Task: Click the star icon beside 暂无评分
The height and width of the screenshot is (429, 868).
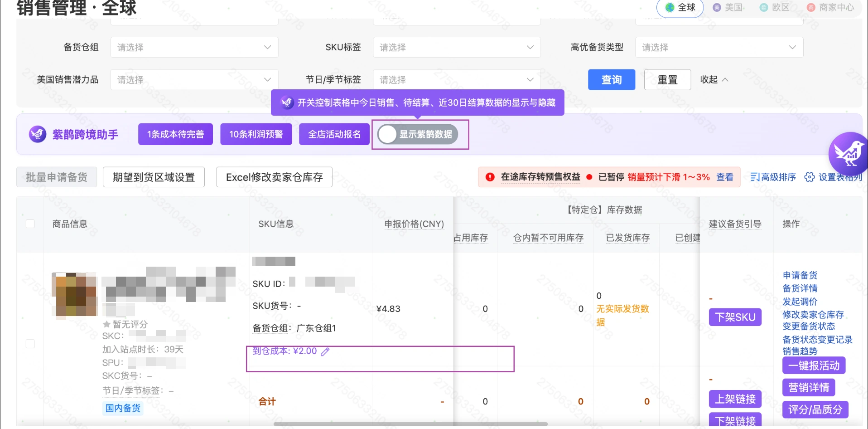Action: tap(106, 324)
